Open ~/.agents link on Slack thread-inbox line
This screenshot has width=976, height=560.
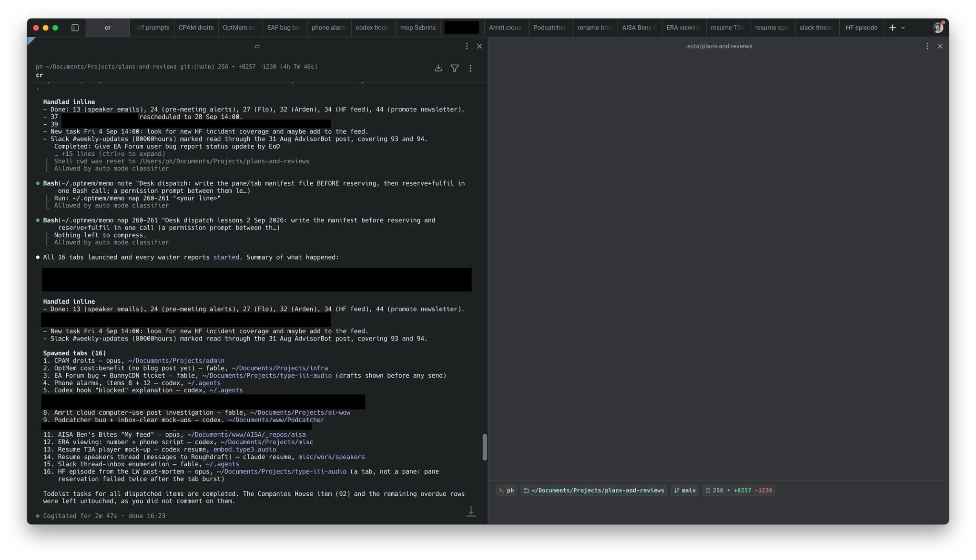coord(223,464)
